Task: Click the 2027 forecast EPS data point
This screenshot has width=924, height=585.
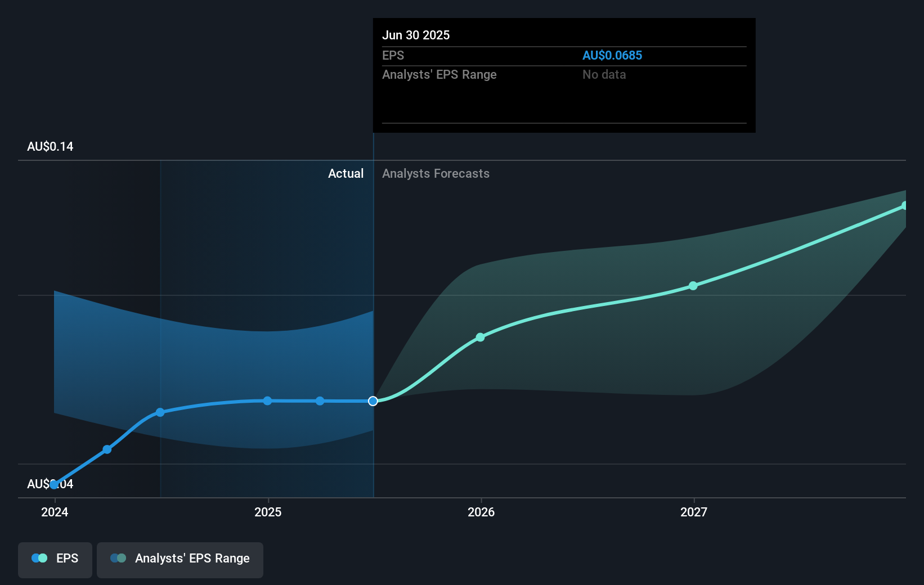Action: click(x=693, y=286)
